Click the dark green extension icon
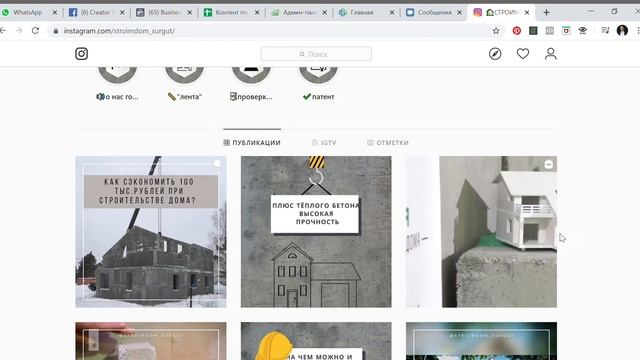The height and width of the screenshot is (360, 640). 533,31
